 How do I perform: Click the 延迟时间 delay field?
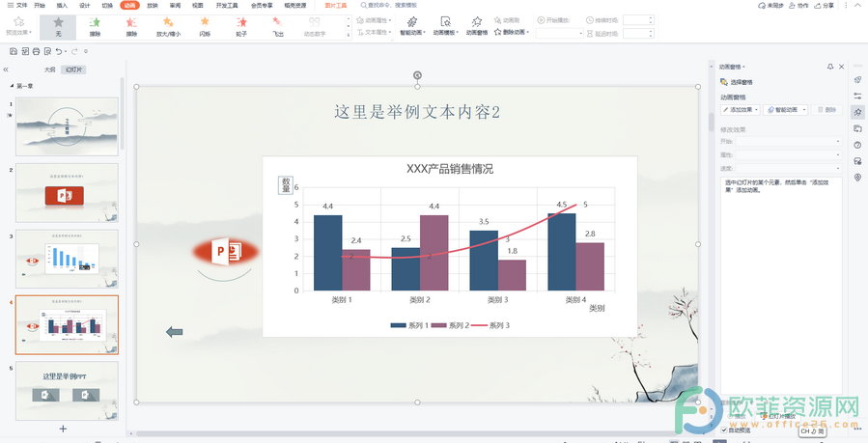coord(638,33)
